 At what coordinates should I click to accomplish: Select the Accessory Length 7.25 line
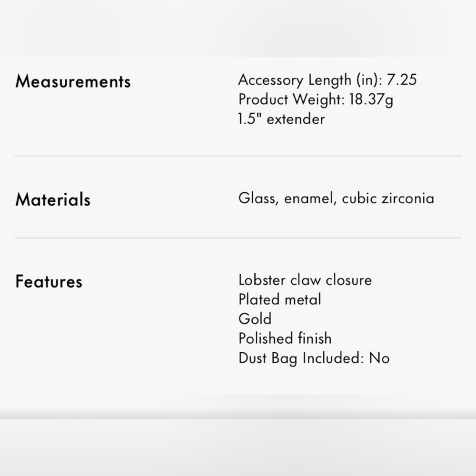327,80
